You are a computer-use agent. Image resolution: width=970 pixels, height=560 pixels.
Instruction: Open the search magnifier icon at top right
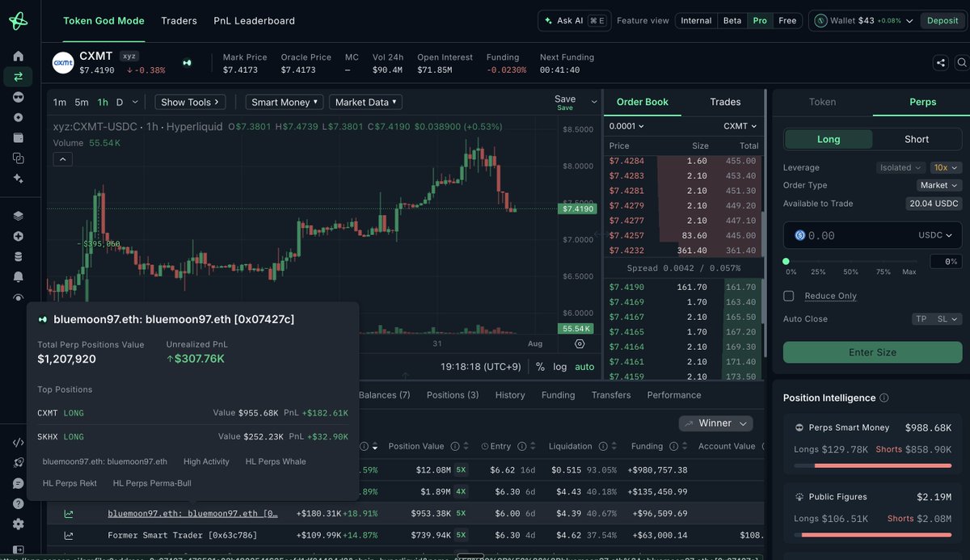click(x=962, y=62)
